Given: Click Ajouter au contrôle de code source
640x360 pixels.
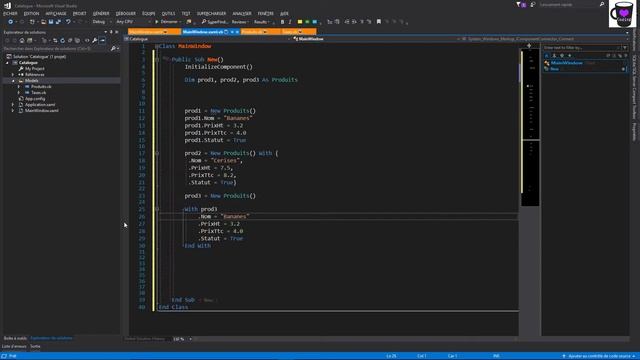Looking at the screenshot, I should click(x=599, y=356).
